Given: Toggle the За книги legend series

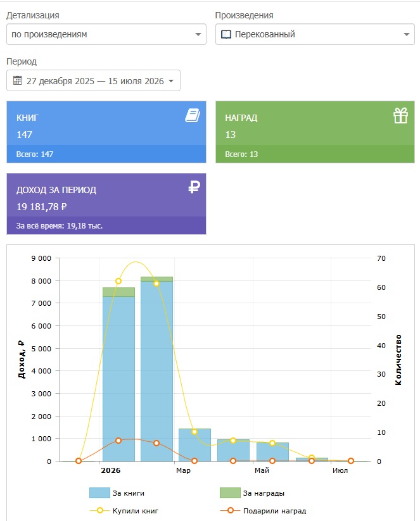Looking at the screenshot, I should click(x=117, y=493).
